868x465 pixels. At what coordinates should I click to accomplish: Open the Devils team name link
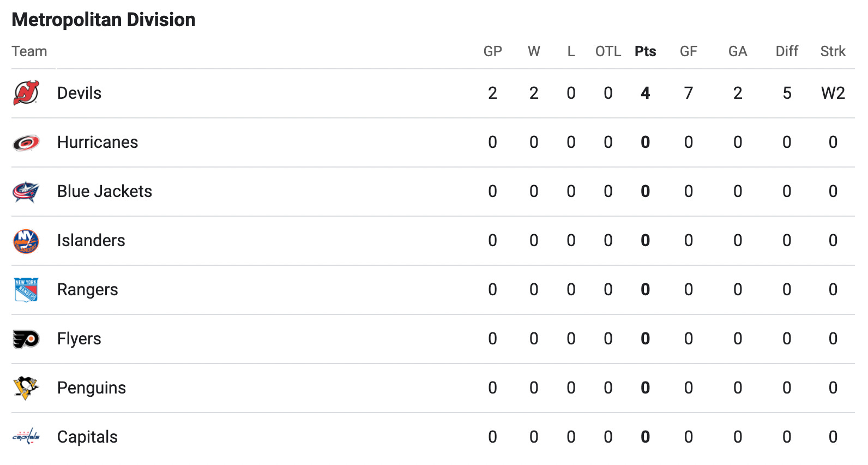79,93
